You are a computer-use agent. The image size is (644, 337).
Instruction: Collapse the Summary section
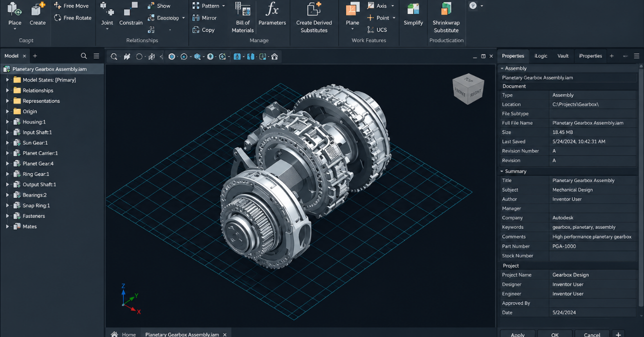pos(502,171)
